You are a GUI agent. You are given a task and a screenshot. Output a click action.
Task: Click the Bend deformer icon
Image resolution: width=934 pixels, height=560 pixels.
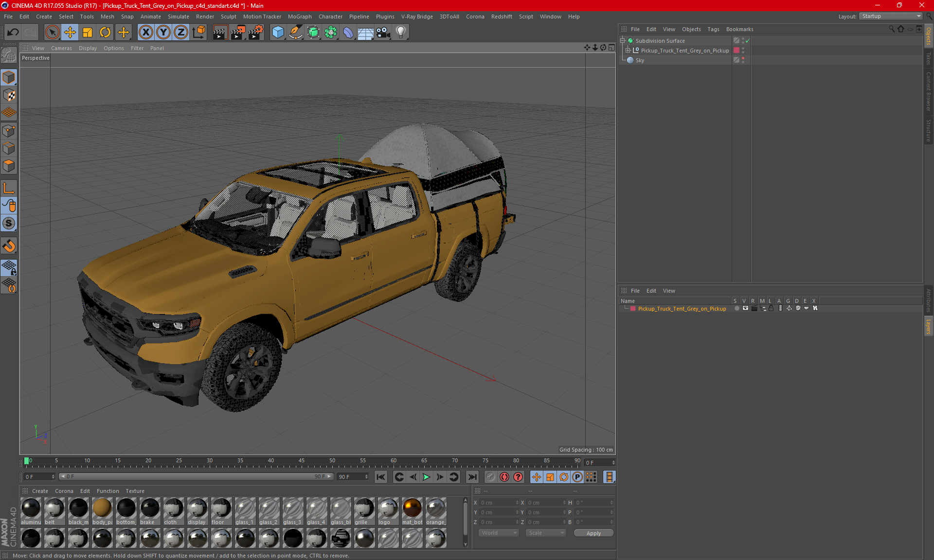click(348, 33)
